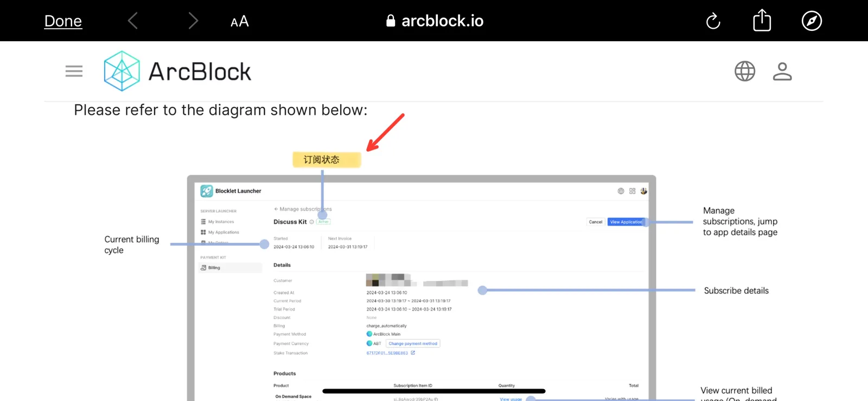The height and width of the screenshot is (401, 868).
Task: Click the "Discuss Kit" title in the diagram
Action: pos(290,222)
